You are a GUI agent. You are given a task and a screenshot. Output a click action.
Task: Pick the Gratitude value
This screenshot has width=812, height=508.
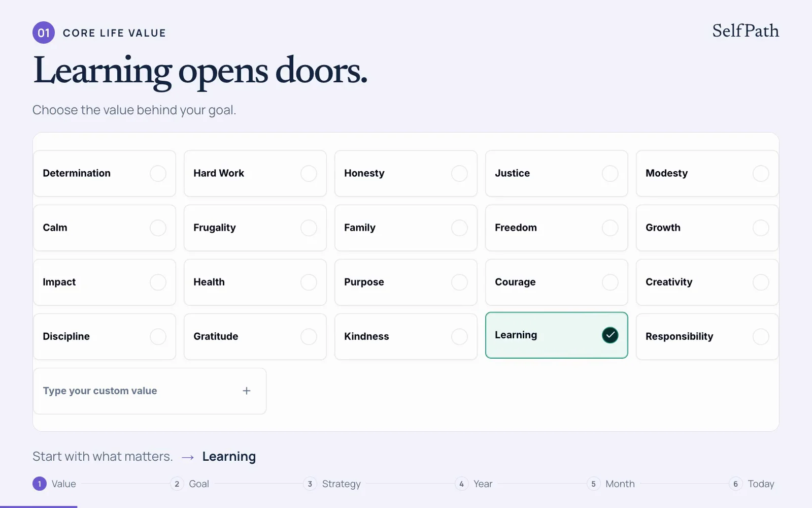255,336
